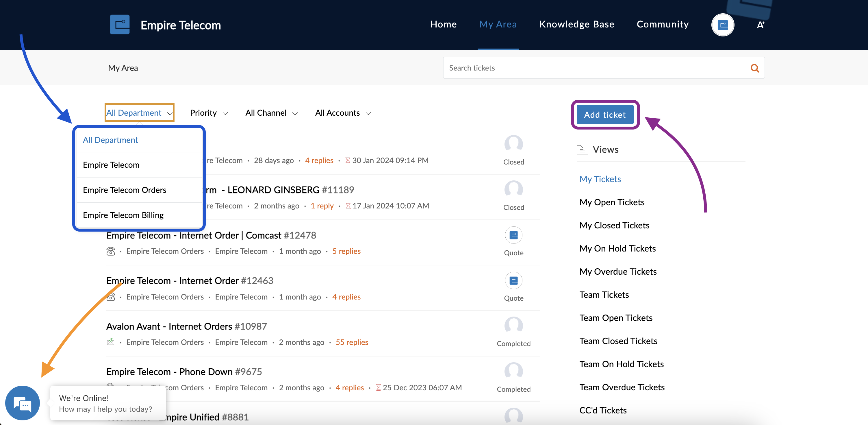
Task: Open the live chat bubble icon
Action: pyautogui.click(x=23, y=403)
